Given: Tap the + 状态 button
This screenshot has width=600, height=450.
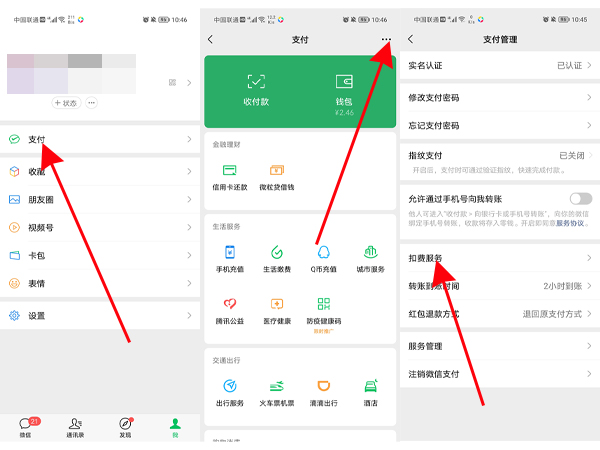Looking at the screenshot, I should pyautogui.click(x=65, y=103).
